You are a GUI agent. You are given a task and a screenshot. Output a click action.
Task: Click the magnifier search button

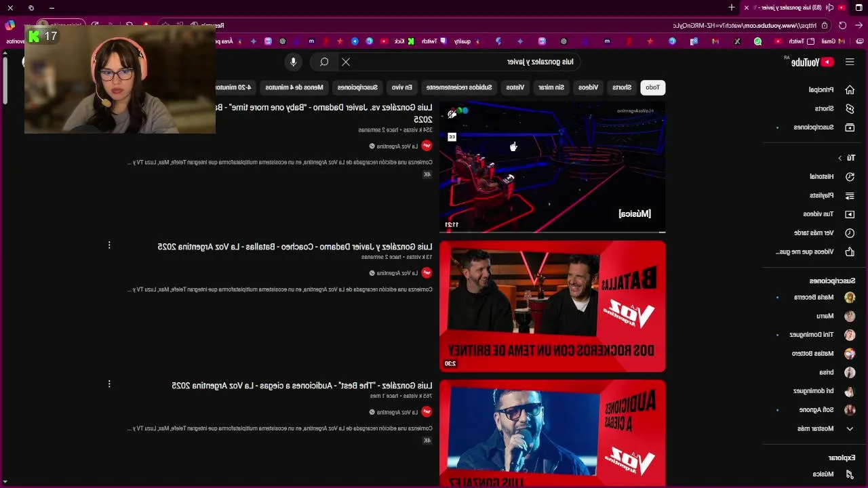click(324, 62)
